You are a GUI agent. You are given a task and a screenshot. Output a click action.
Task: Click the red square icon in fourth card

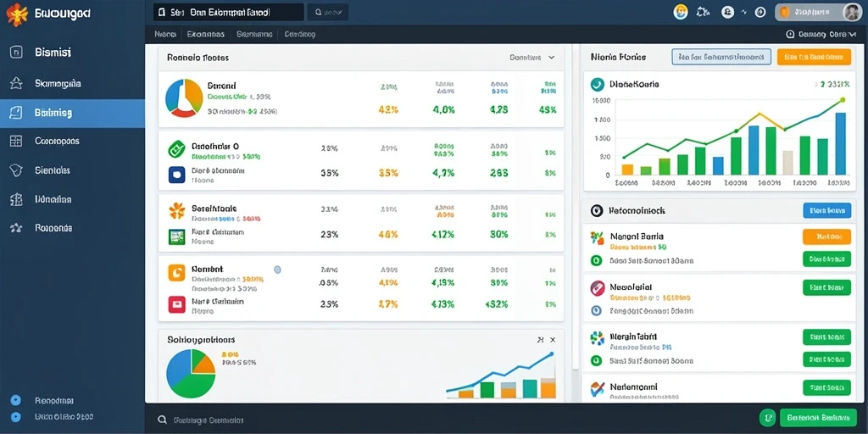[176, 304]
